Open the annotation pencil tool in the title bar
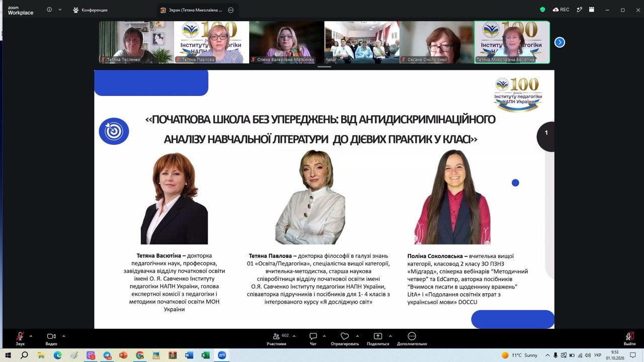This screenshot has height=362, width=644. [580, 10]
